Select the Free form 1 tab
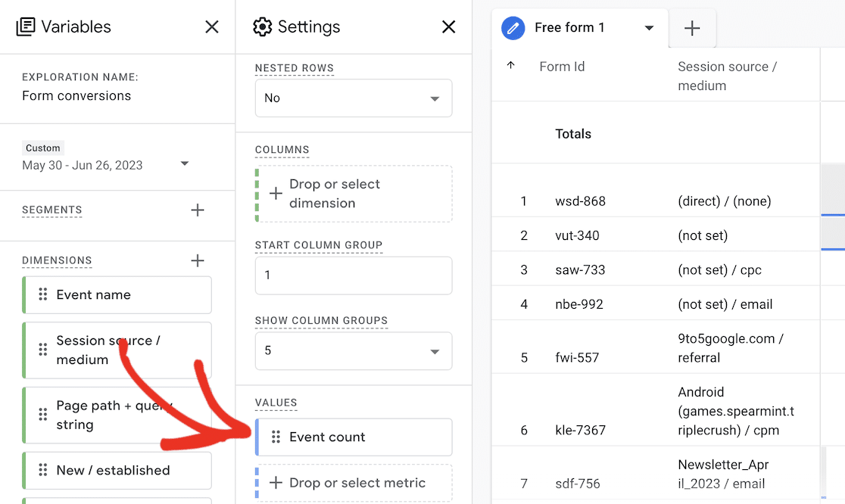845x504 pixels. [580, 28]
